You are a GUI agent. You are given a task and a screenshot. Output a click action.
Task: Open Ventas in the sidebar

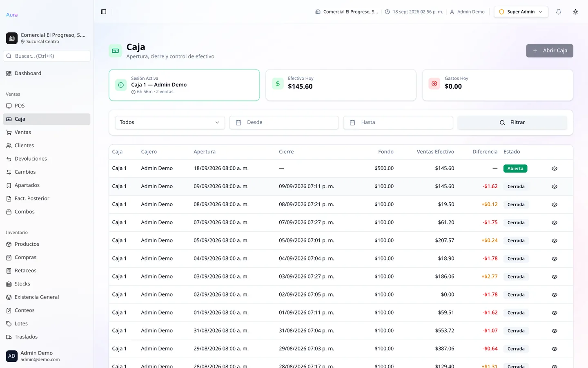coord(47,132)
